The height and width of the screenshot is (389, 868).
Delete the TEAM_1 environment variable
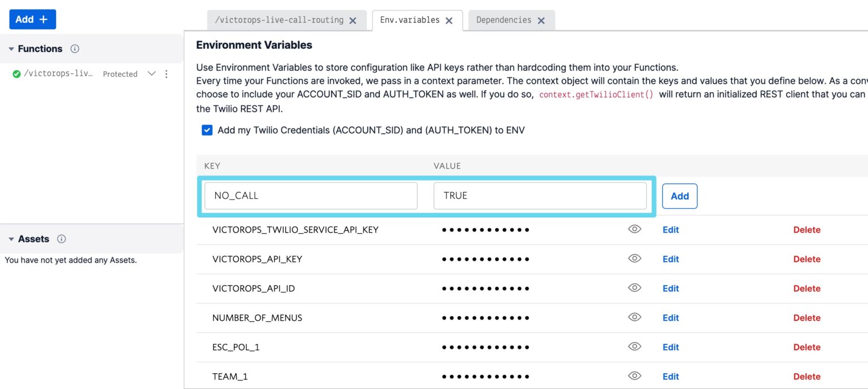807,376
